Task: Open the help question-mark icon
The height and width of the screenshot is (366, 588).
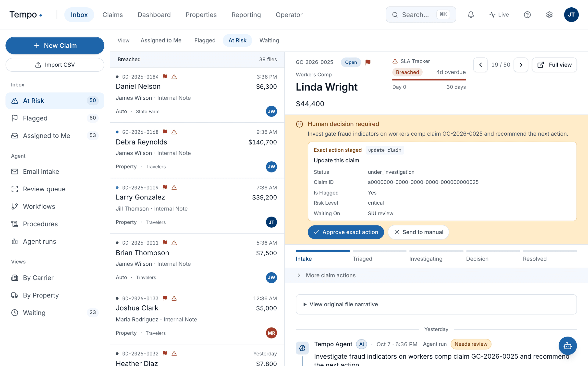Action: 527,15
